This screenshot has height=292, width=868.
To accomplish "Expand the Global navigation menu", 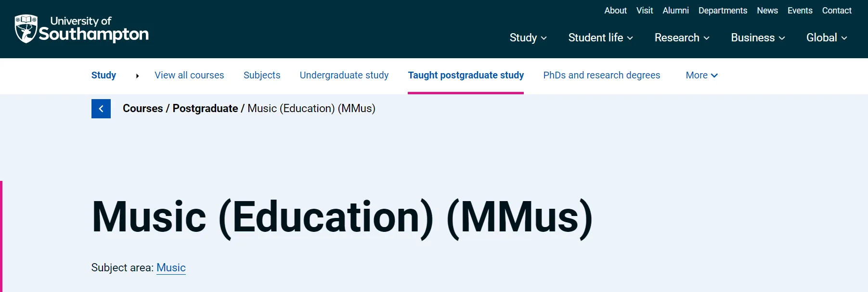I will coord(827,38).
